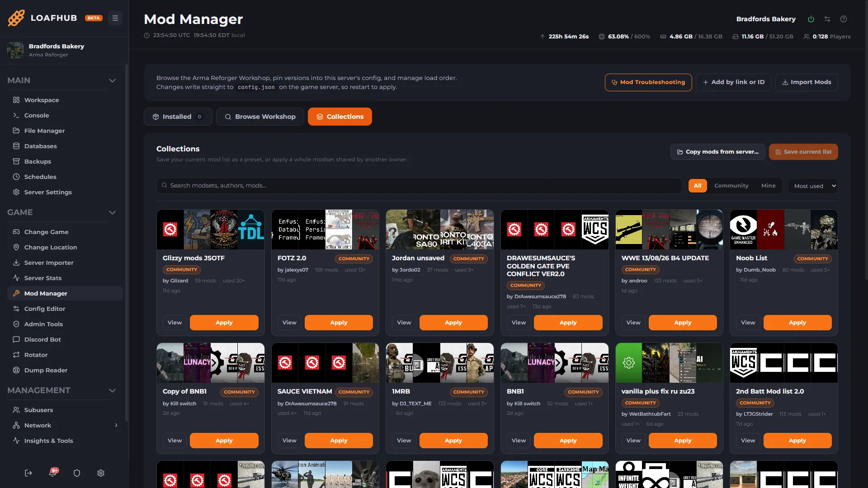Viewport: 868px width, 488px height.
Task: Collapse the MAIN sidebar section
Action: (x=112, y=80)
